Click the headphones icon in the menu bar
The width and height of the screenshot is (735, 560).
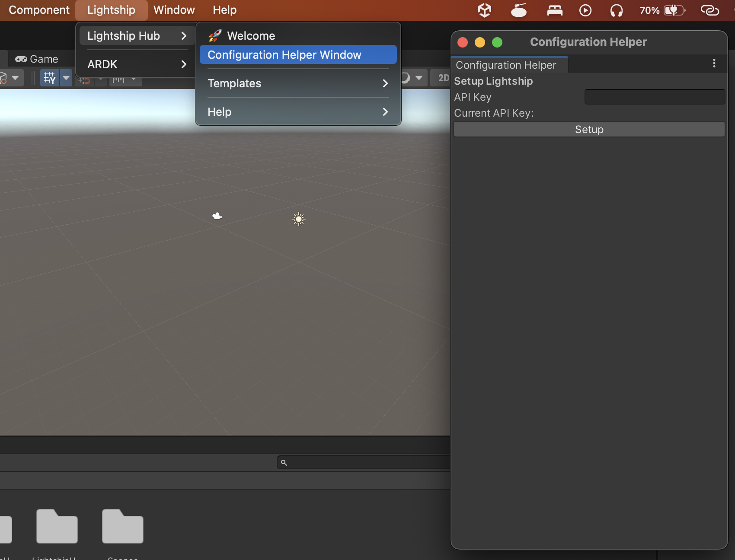pyautogui.click(x=617, y=10)
